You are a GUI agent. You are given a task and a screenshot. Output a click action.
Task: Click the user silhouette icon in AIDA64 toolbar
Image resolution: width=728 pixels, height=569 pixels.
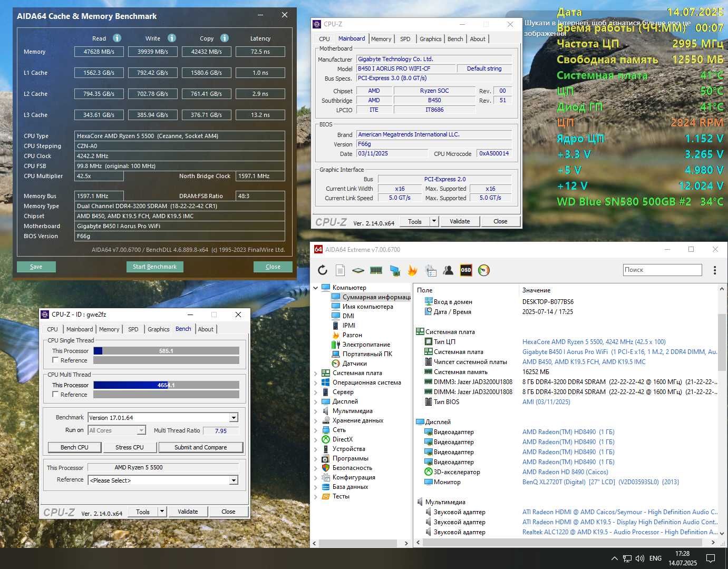[x=448, y=270]
